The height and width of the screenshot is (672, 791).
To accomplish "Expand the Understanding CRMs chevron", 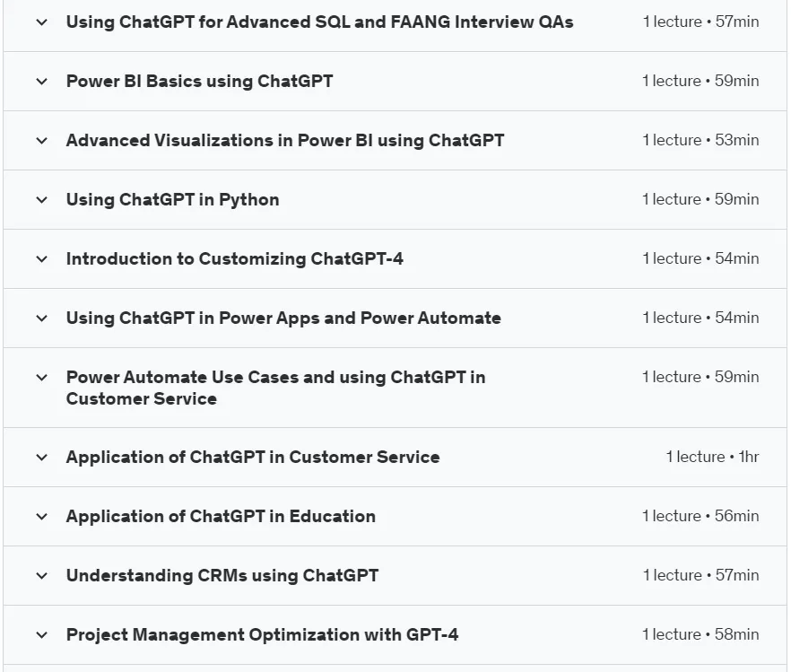I will [x=42, y=576].
